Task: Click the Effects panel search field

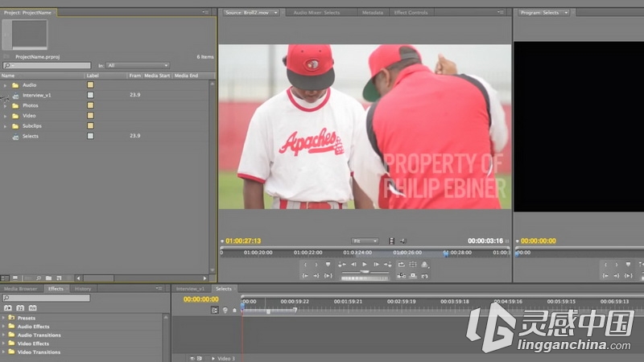Action: click(x=47, y=298)
